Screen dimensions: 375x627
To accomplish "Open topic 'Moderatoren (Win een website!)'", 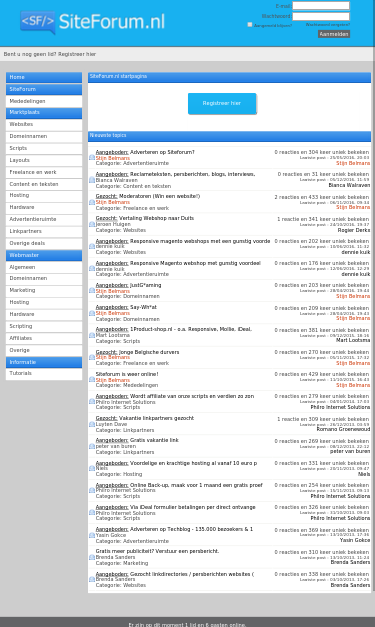I will pos(148,196).
